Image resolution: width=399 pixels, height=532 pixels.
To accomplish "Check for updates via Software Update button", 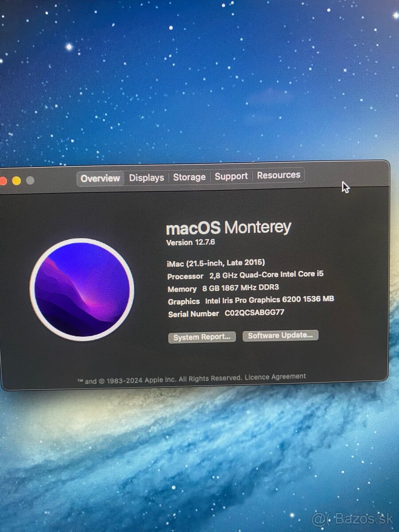I will pos(280,336).
